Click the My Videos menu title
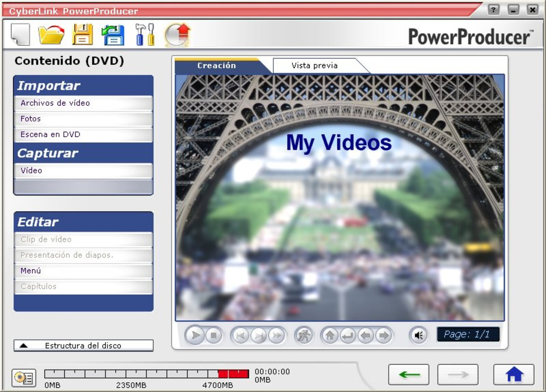 tap(339, 143)
